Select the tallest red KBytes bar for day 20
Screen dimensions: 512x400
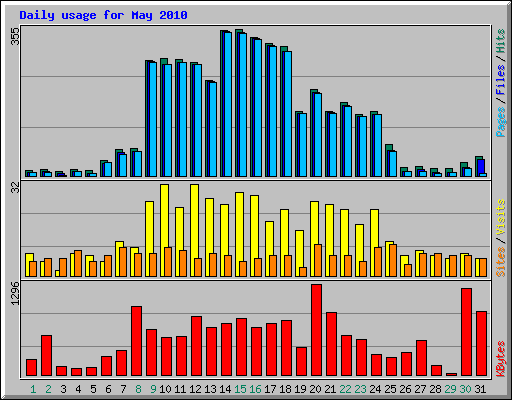(317, 330)
